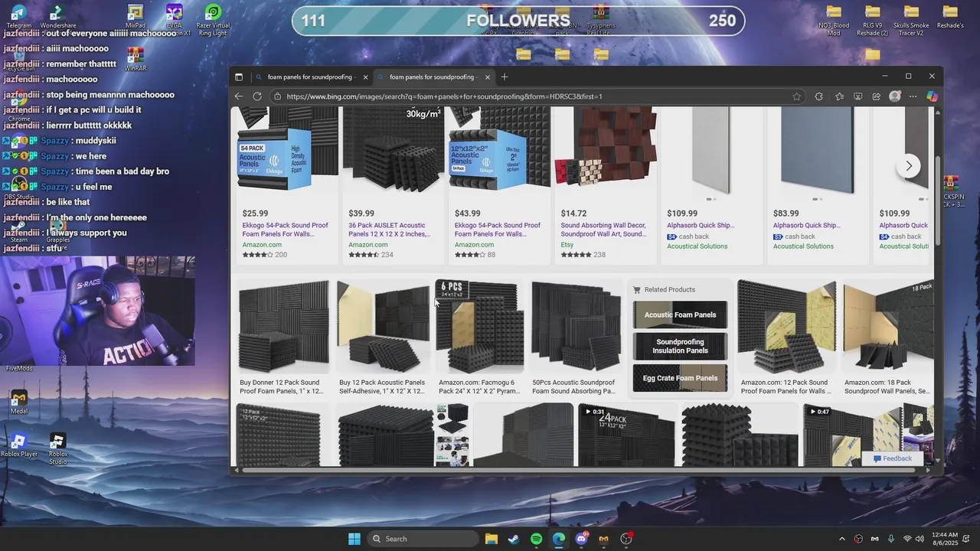Select the Acoustic Foam Panels related product
The height and width of the screenshot is (551, 980).
pos(680,315)
